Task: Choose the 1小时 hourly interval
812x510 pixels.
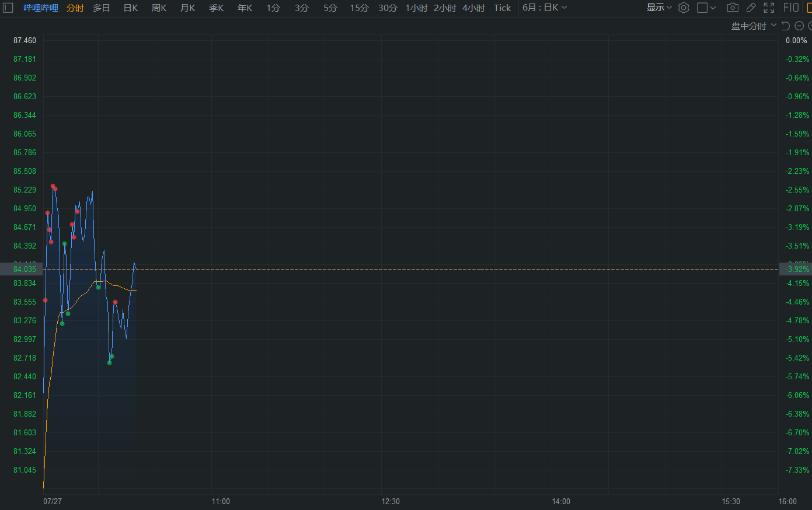Action: [416, 8]
